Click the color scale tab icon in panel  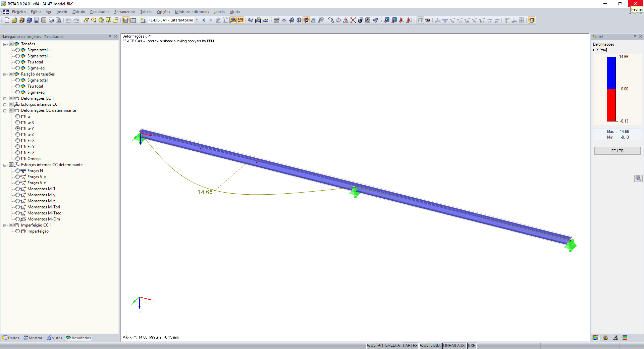pyautogui.click(x=595, y=338)
